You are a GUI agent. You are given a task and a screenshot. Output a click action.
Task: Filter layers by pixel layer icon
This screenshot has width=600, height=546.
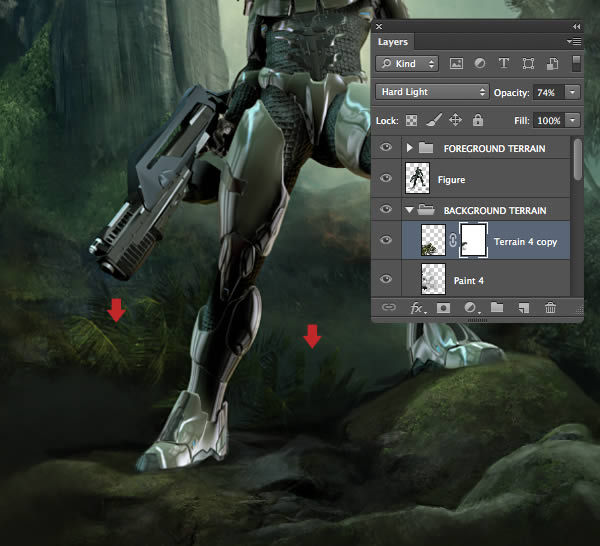[456, 64]
